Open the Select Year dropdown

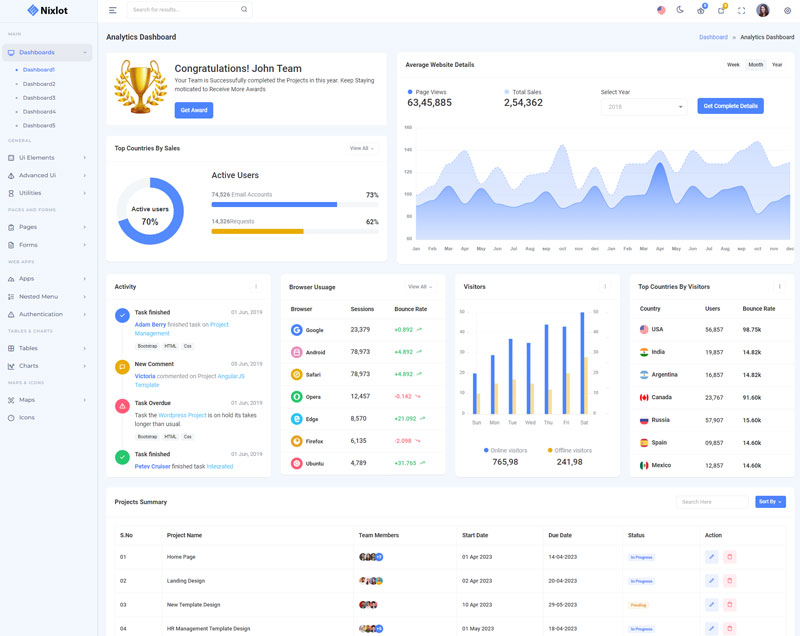pyautogui.click(x=643, y=106)
